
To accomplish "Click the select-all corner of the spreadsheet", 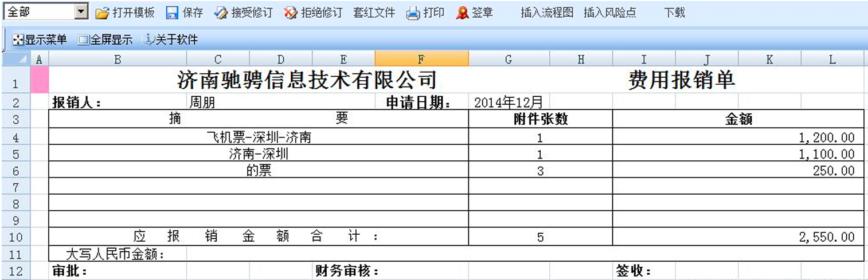I will tap(15, 59).
